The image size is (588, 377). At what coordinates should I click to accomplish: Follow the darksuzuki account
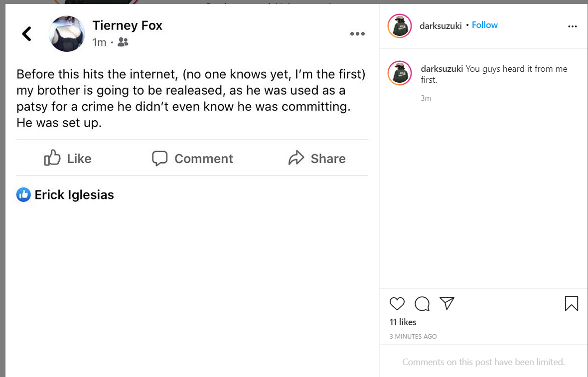tap(484, 25)
